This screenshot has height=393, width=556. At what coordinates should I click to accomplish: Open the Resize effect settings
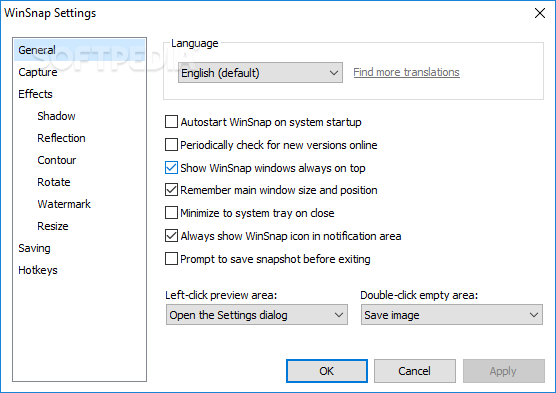pos(52,226)
